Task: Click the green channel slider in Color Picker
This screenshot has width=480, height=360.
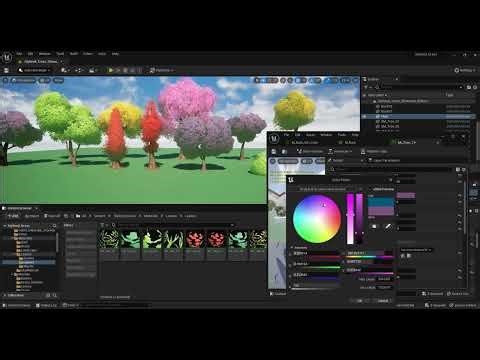Action: (x=317, y=265)
